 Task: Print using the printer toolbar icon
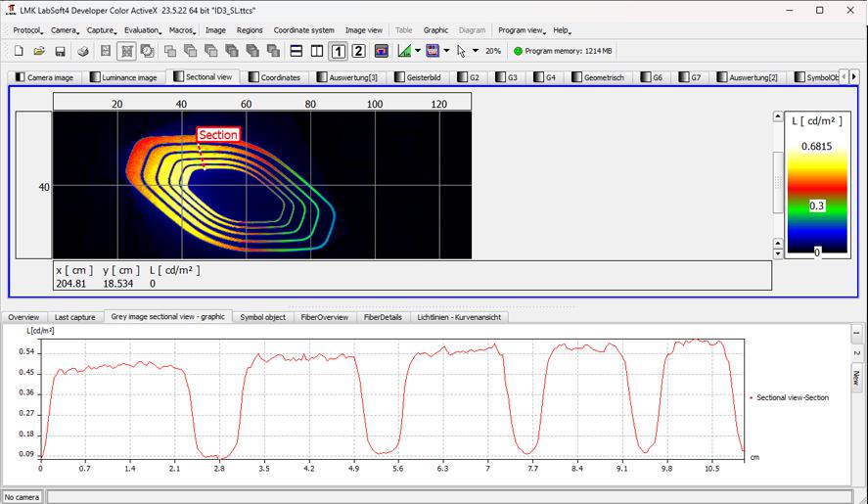83,51
